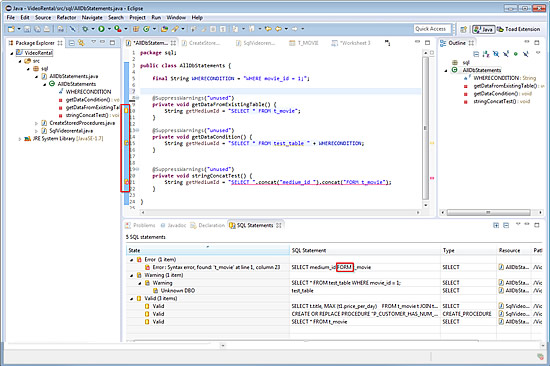Expand CreateStoredProcedures.java node
The height and width of the screenshot is (366, 550).
pos(36,123)
